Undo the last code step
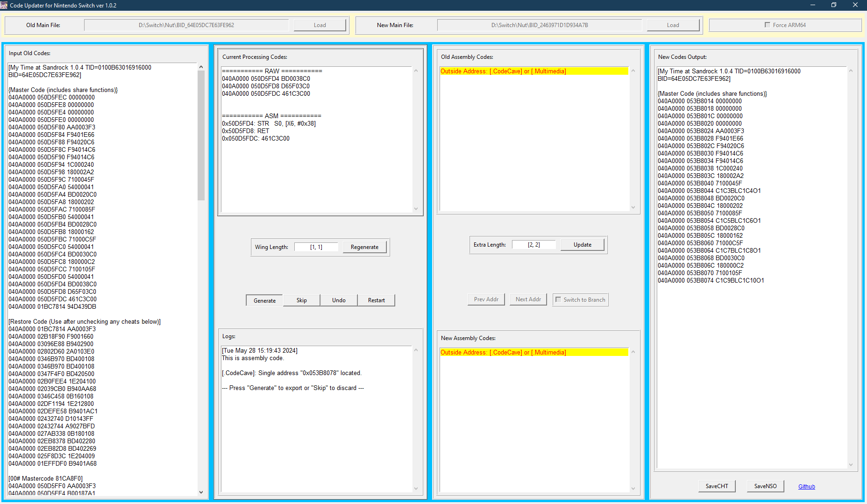Screen dimensions: 867x504 tap(339, 300)
